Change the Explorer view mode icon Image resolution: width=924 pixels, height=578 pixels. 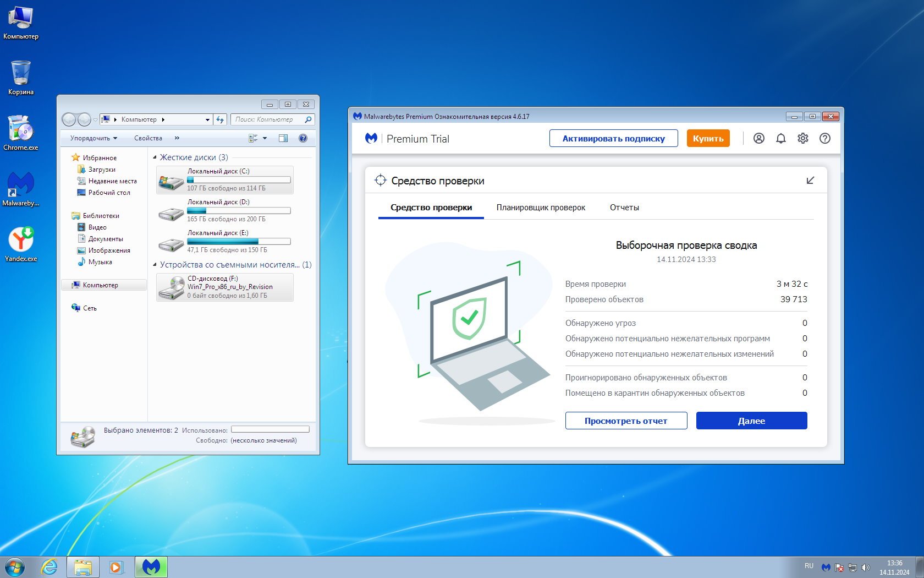pyautogui.click(x=253, y=138)
